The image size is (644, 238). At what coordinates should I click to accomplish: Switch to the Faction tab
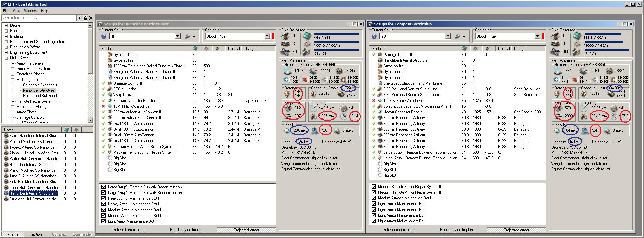point(35,234)
